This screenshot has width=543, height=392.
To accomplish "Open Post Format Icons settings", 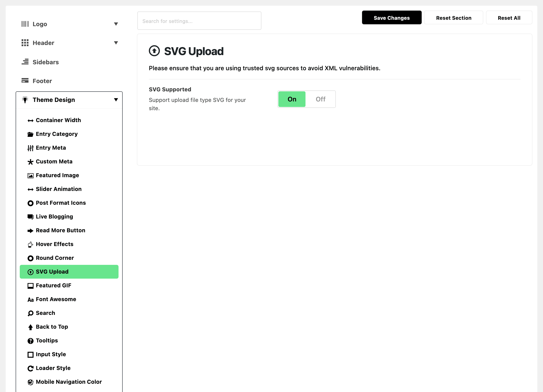I will pos(69,203).
